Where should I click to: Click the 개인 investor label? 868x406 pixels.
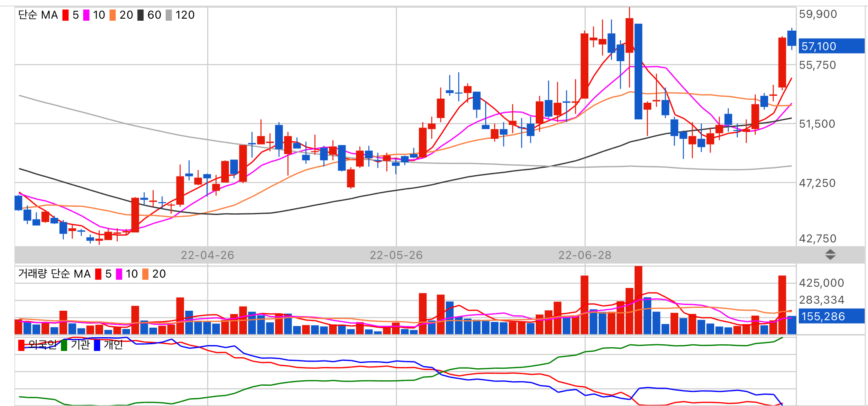tap(113, 345)
